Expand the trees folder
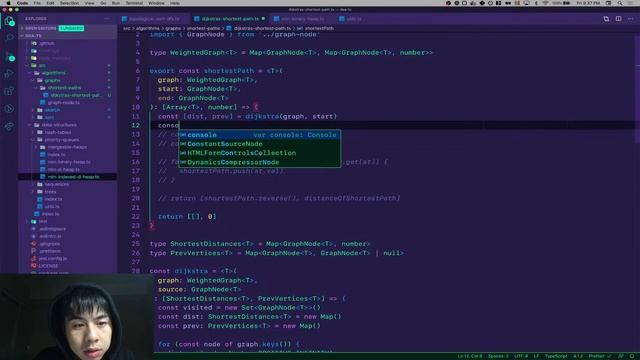Screen dimensions: 640x360 [67, 192]
